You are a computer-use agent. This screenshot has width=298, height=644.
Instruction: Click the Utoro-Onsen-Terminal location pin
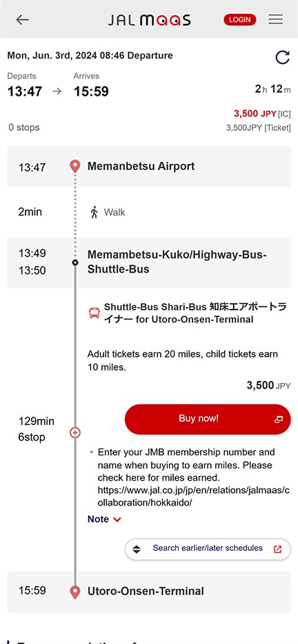(x=75, y=592)
